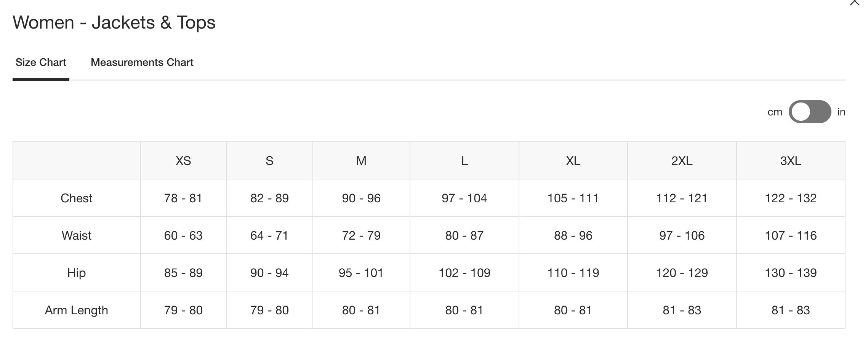The image size is (868, 349).
Task: Select the Size Chart tab
Action: [x=41, y=62]
